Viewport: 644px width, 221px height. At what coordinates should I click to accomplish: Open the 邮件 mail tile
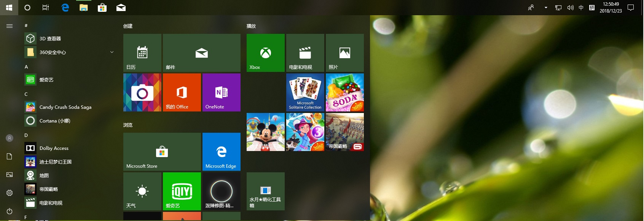(202, 53)
